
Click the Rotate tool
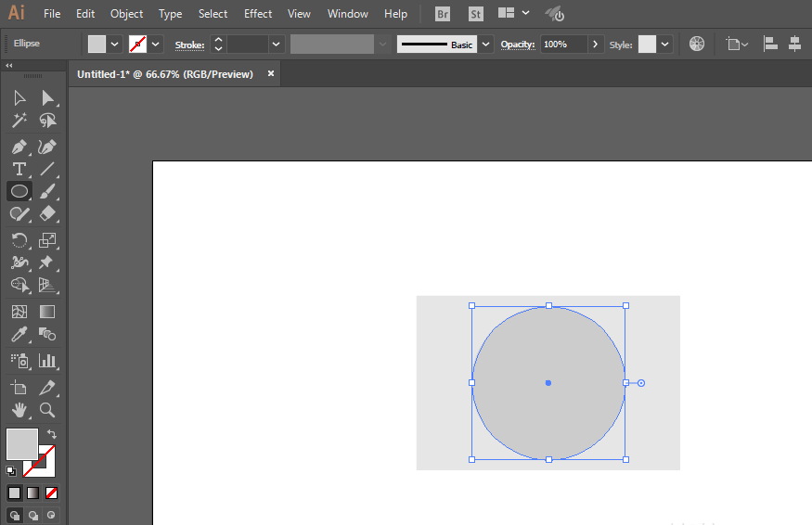click(19, 240)
